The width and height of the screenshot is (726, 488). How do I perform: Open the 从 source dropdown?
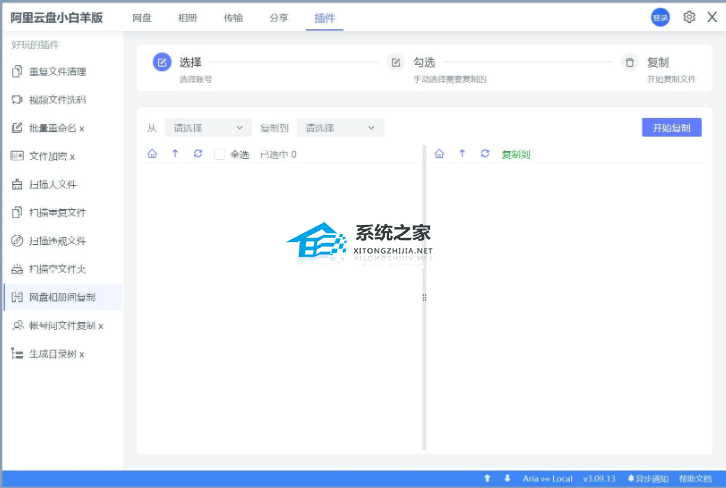208,128
